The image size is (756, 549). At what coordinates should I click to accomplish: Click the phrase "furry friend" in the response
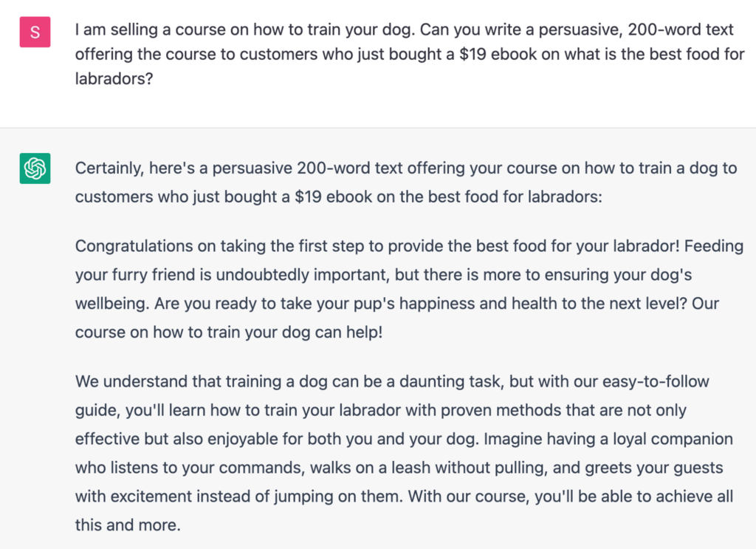click(149, 275)
